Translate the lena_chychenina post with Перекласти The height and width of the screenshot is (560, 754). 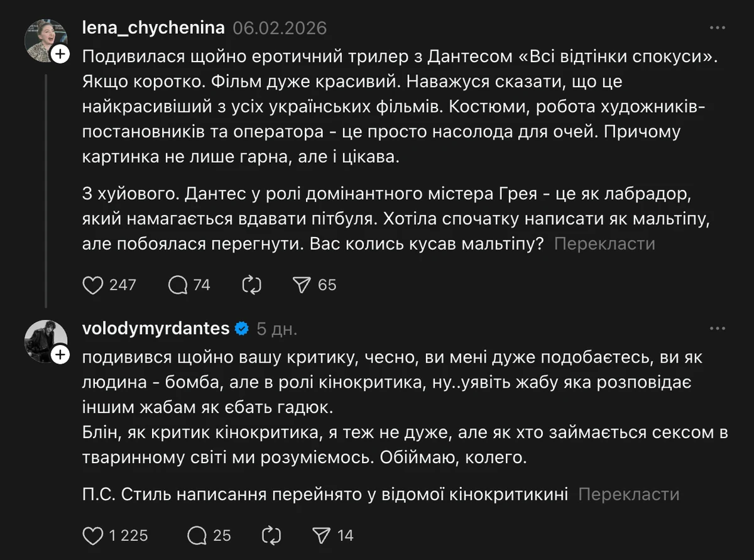click(x=604, y=244)
